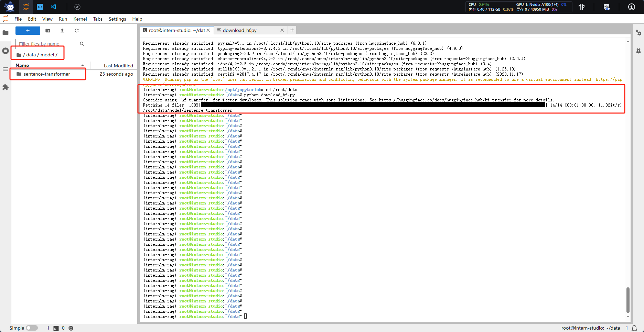Image resolution: width=644 pixels, height=332 pixels.
Task: Click the 'python download_hf.py' command line
Action: pos(269,95)
